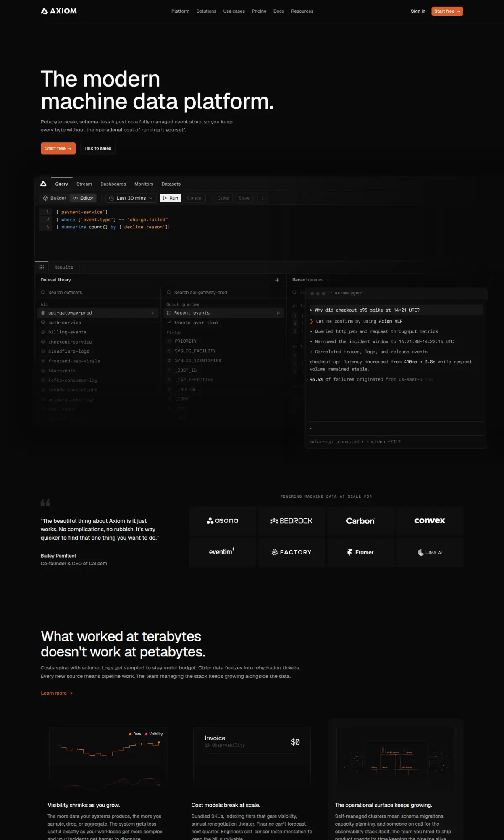Click the axiom-agent prompt input line

tap(396, 428)
